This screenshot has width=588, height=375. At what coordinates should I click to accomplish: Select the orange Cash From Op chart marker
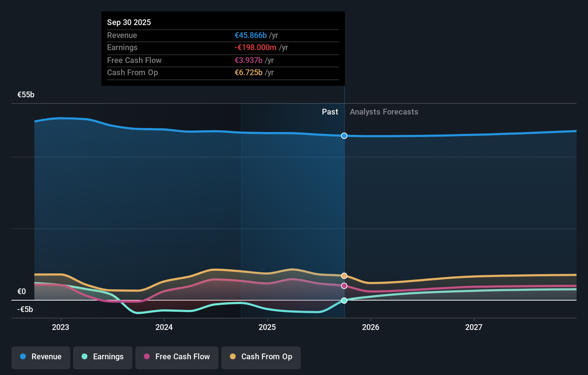(x=344, y=276)
